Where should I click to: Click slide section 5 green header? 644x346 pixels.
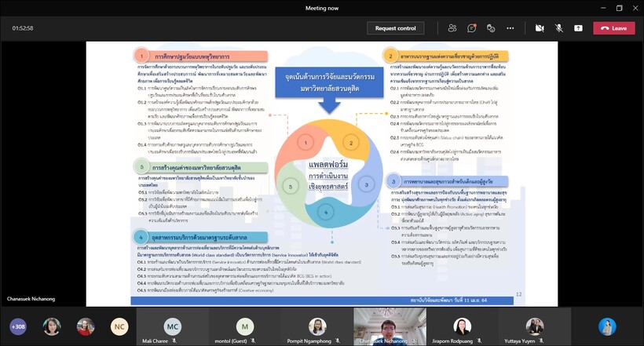[x=201, y=167]
